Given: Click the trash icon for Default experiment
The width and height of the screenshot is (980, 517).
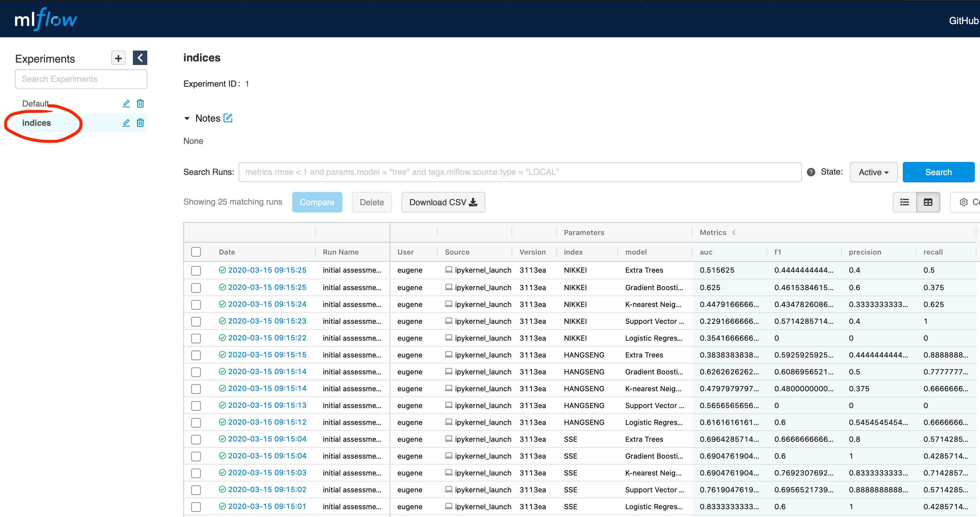Looking at the screenshot, I should pyautogui.click(x=140, y=104).
